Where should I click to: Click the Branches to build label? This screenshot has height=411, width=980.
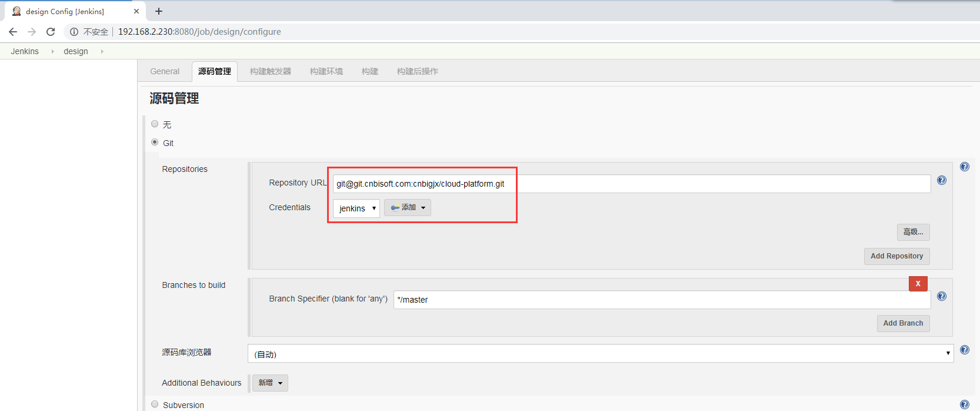tap(194, 285)
